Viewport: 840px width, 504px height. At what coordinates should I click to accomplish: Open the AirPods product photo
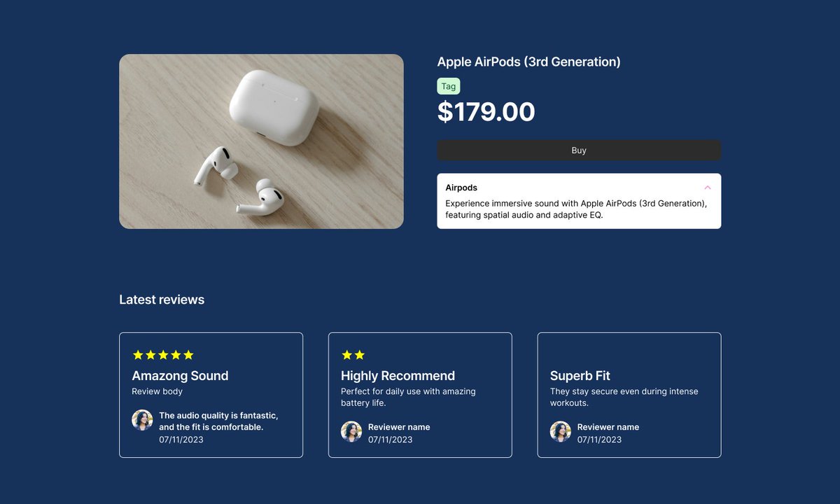(x=261, y=141)
